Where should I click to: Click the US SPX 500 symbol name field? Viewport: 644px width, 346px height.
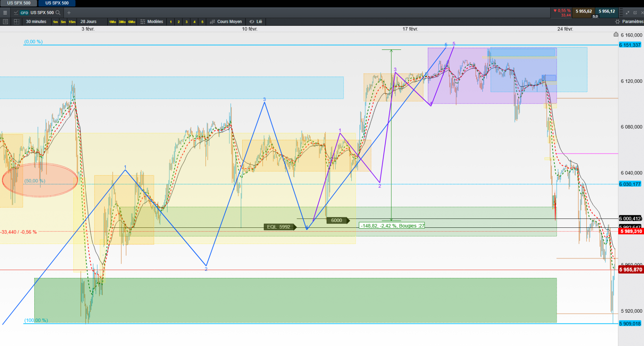coord(42,13)
